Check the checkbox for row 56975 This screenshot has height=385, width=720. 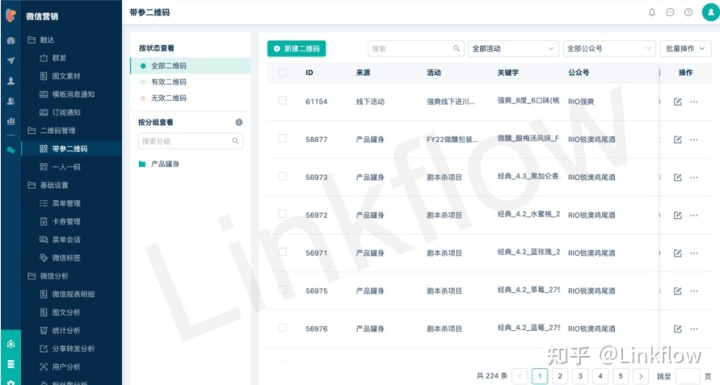(x=282, y=290)
